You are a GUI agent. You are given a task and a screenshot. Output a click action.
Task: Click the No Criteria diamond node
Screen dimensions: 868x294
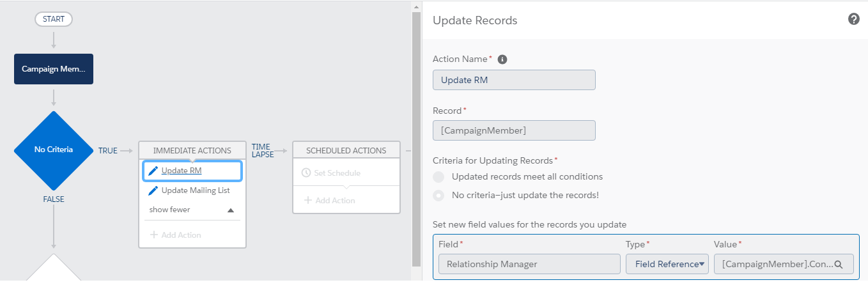pos(54,150)
